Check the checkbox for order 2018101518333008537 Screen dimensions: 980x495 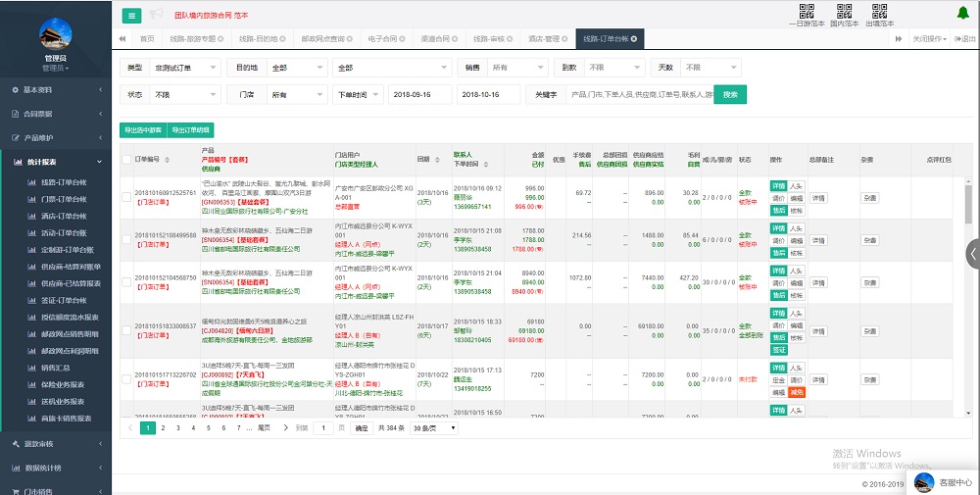point(125,329)
